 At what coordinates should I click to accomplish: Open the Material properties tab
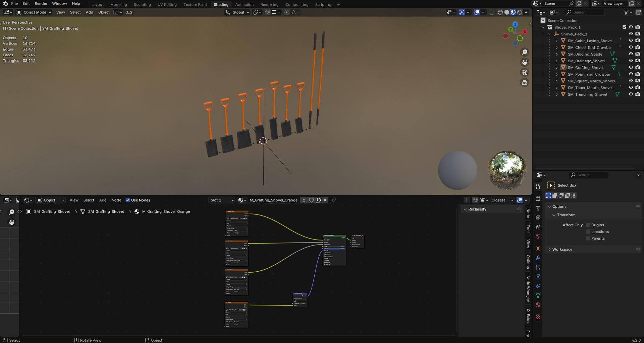(x=538, y=305)
